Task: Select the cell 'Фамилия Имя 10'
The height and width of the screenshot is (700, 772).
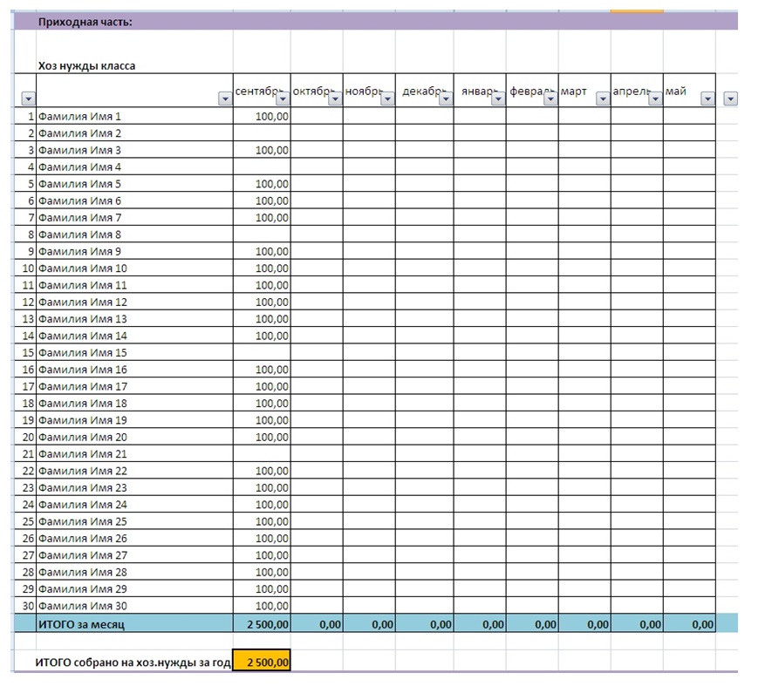Action: 134,268
